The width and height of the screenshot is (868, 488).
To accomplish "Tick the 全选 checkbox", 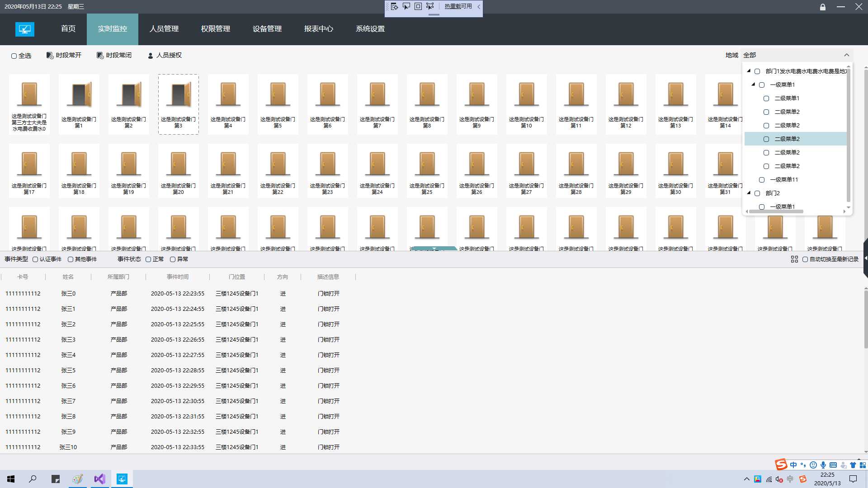I will [x=14, y=56].
